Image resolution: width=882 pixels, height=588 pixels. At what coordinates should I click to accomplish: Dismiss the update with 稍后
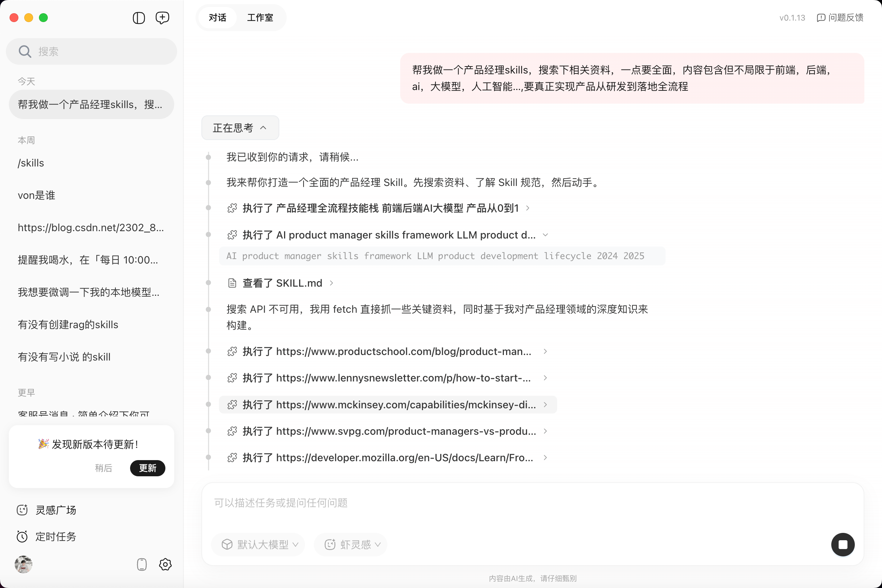point(104,468)
